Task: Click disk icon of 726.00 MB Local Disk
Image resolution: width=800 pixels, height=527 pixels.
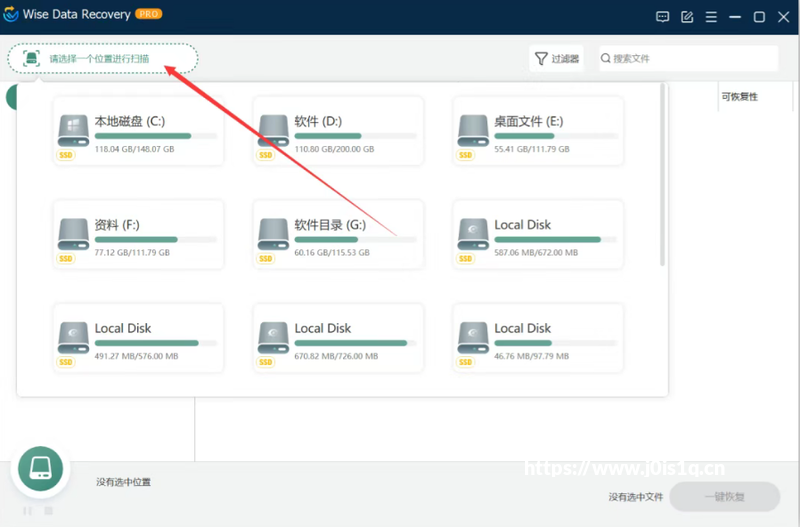Action: coord(273,338)
